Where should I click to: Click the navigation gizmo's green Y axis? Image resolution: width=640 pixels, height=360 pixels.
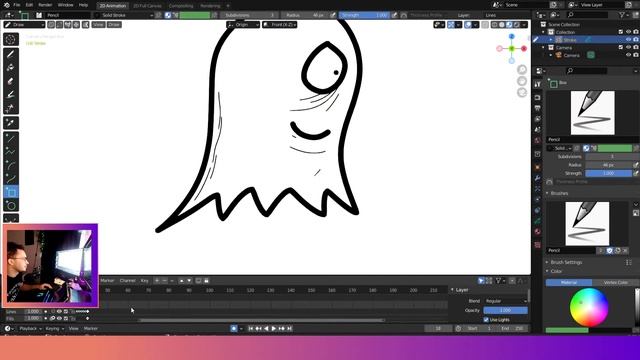[x=511, y=49]
